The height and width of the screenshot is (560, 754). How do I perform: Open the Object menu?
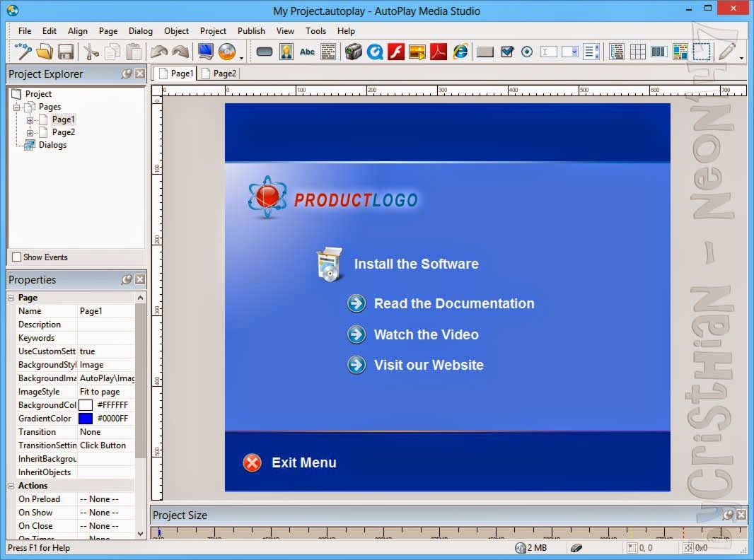point(177,31)
